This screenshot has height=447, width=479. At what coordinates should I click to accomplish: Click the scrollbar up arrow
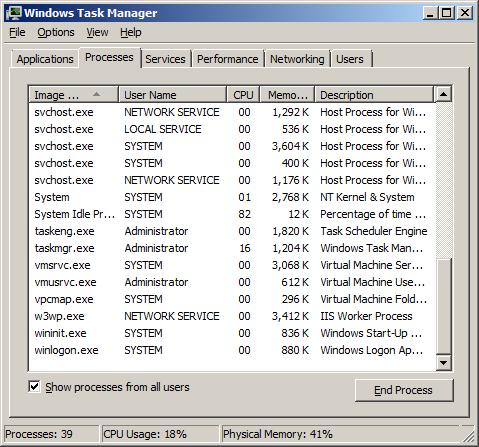pos(443,94)
